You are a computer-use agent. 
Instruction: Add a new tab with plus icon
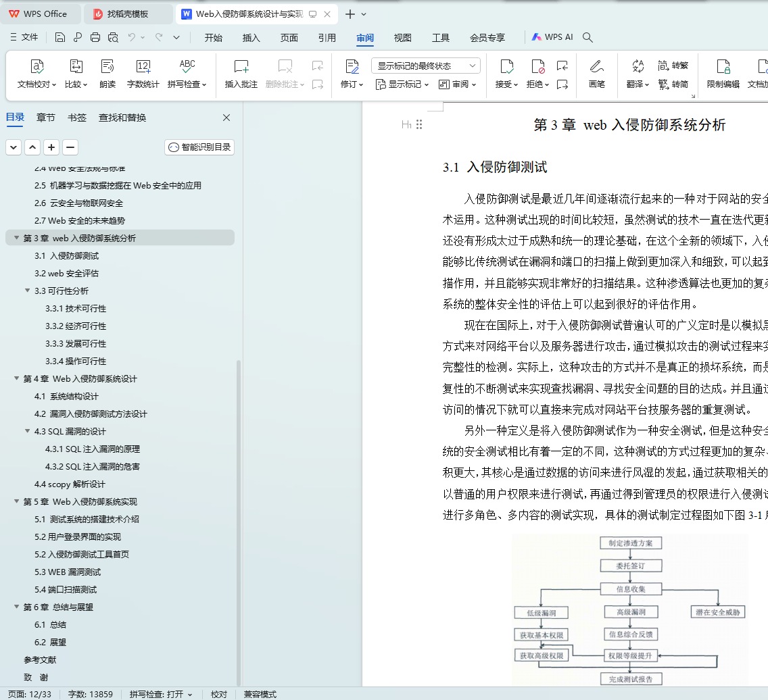[350, 14]
